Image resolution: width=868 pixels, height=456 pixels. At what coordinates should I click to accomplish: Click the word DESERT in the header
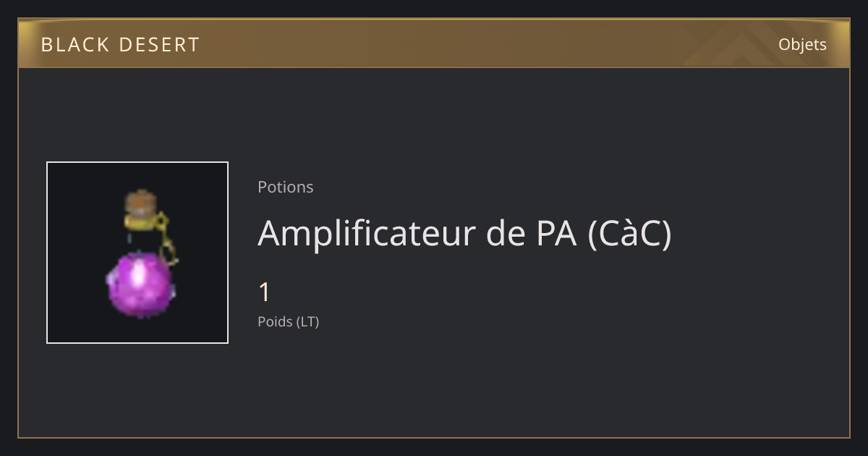(x=158, y=44)
